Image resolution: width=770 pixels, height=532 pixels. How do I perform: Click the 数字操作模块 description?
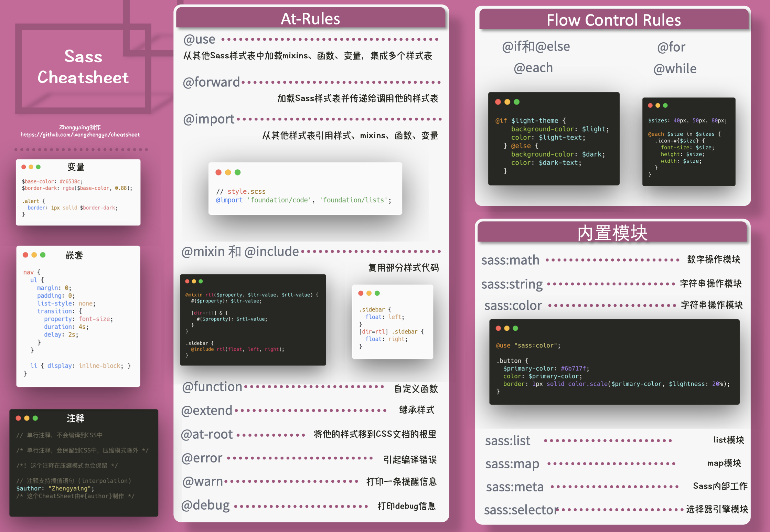(x=714, y=259)
